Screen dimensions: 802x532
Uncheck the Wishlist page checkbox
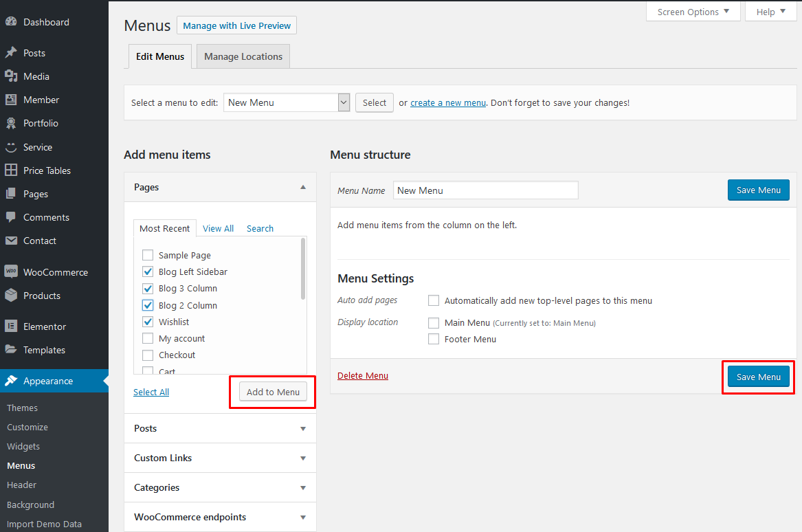(148, 322)
